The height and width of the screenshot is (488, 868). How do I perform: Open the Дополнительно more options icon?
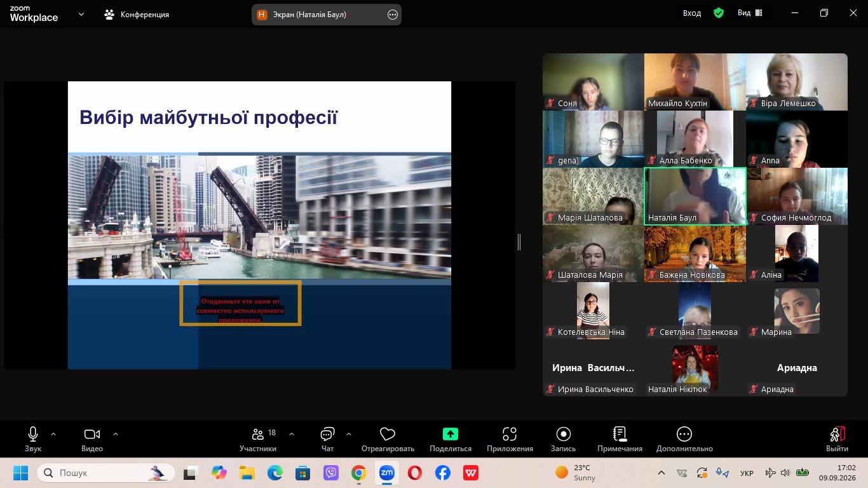(x=684, y=434)
